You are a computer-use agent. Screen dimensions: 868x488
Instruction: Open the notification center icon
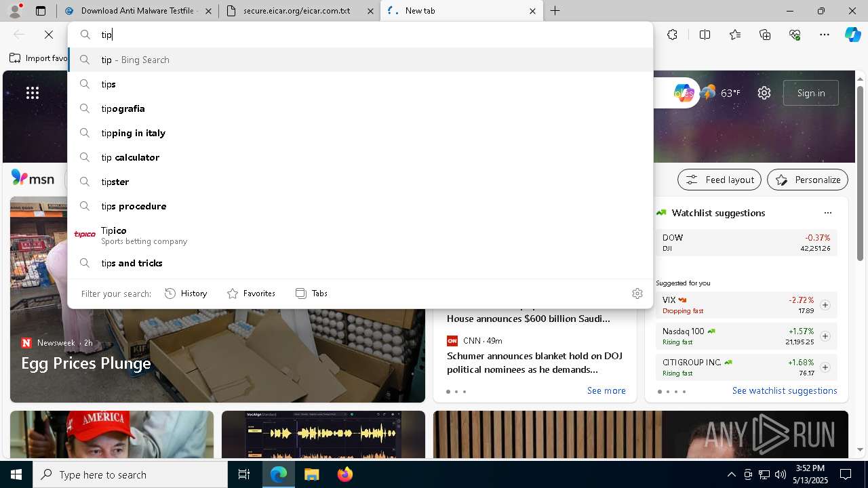pyautogui.click(x=846, y=474)
